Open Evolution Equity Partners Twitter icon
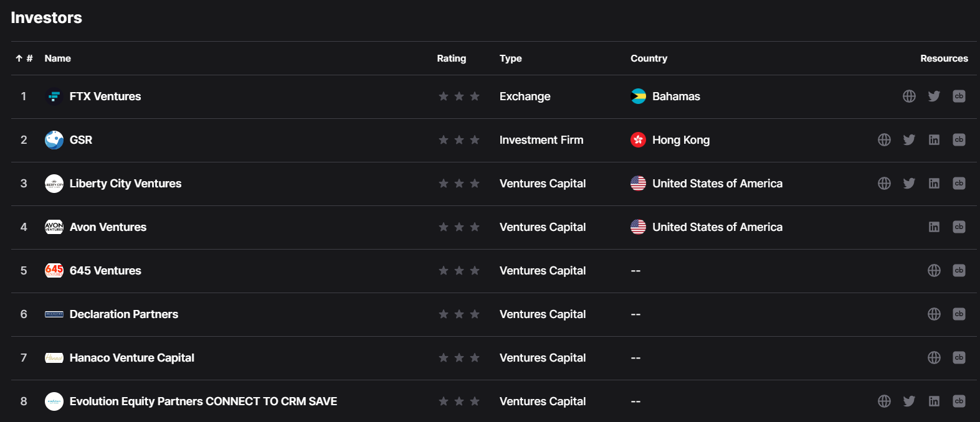 click(909, 401)
